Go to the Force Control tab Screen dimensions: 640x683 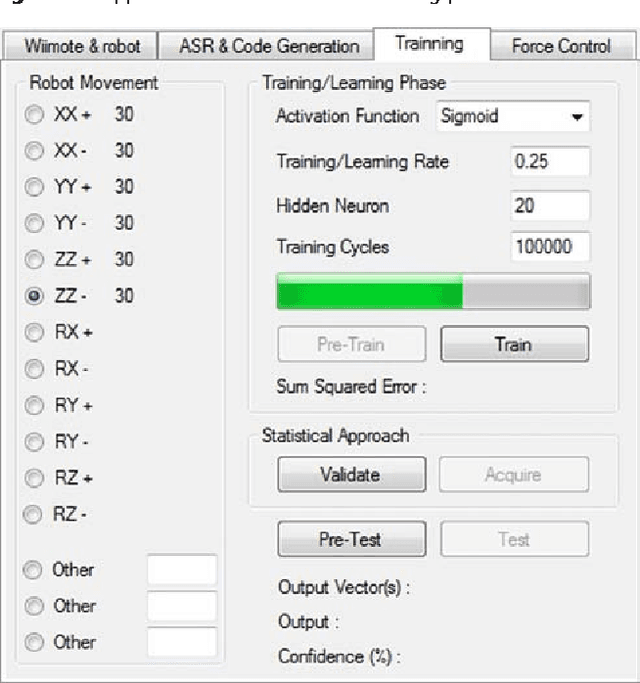pyautogui.click(x=560, y=47)
